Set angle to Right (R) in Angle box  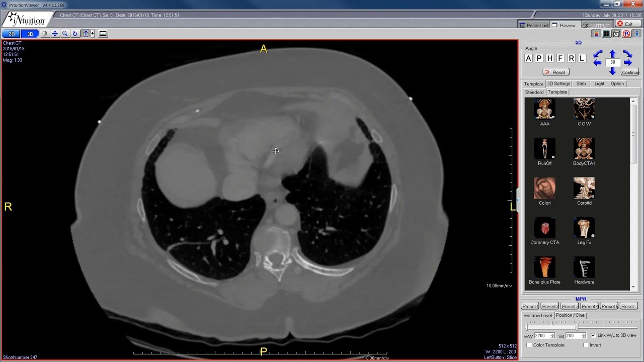point(571,58)
